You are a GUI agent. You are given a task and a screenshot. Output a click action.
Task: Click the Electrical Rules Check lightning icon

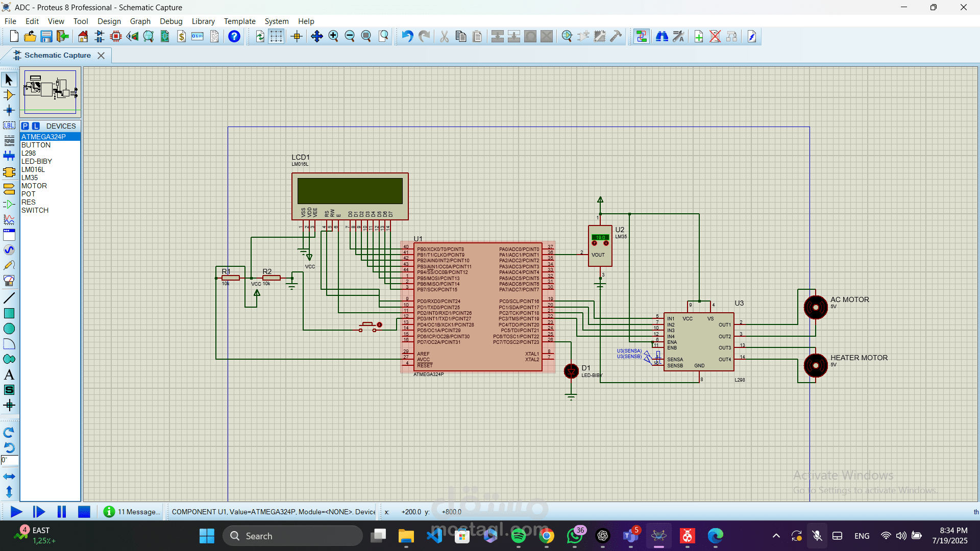[x=752, y=36]
